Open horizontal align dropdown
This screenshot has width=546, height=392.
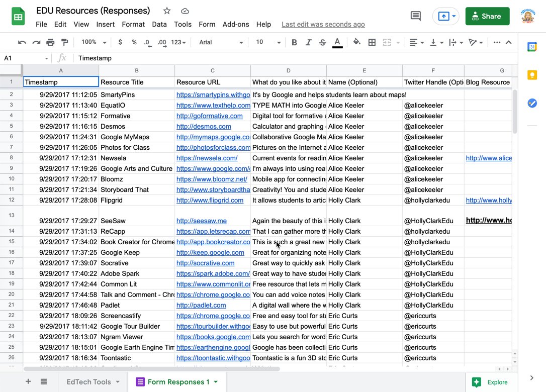coord(416,42)
